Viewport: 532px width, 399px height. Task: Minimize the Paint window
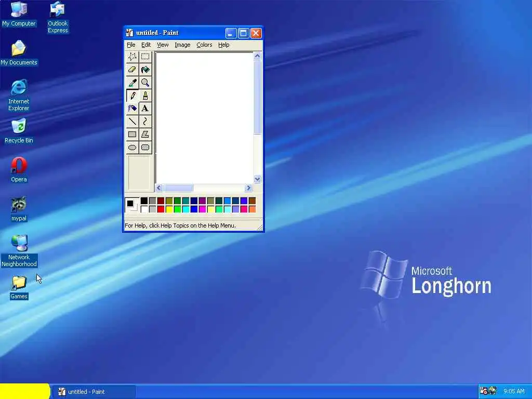pos(231,33)
